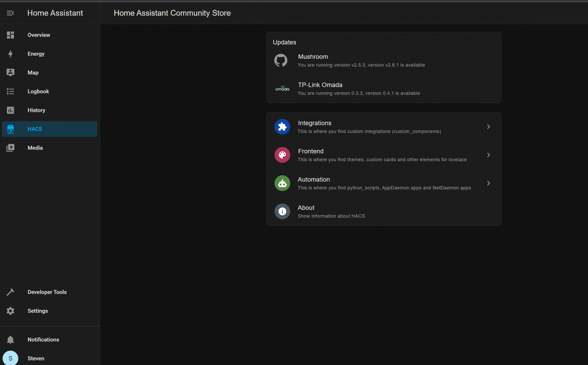Click the Map person icon
Viewport: 588px width, 365px height.
coord(10,73)
